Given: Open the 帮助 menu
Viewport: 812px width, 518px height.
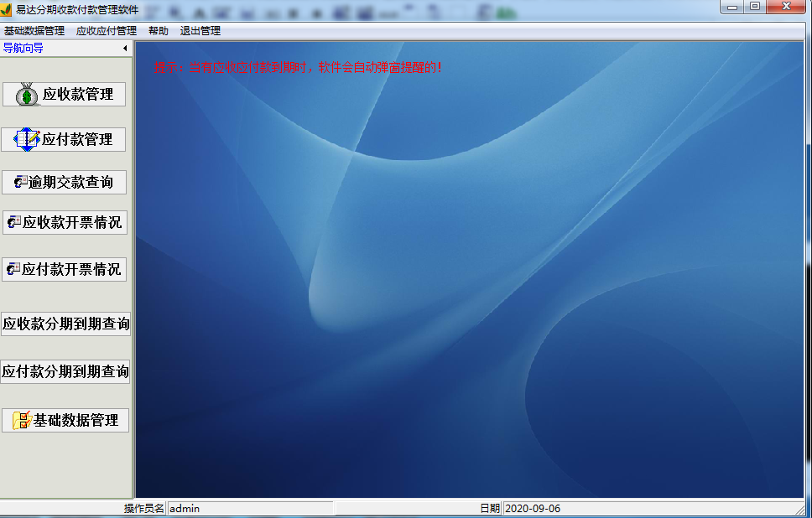Looking at the screenshot, I should pyautogui.click(x=158, y=31).
